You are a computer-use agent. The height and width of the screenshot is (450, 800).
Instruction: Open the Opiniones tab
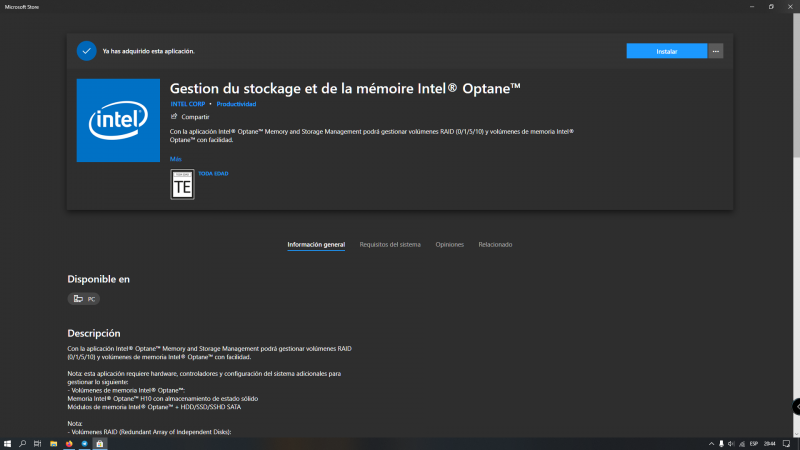[x=449, y=244]
